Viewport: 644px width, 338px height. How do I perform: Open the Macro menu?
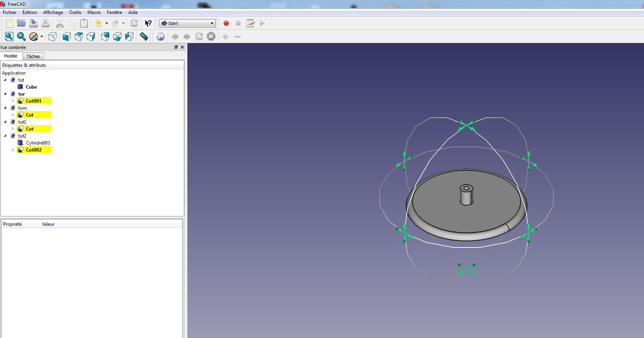click(x=94, y=12)
